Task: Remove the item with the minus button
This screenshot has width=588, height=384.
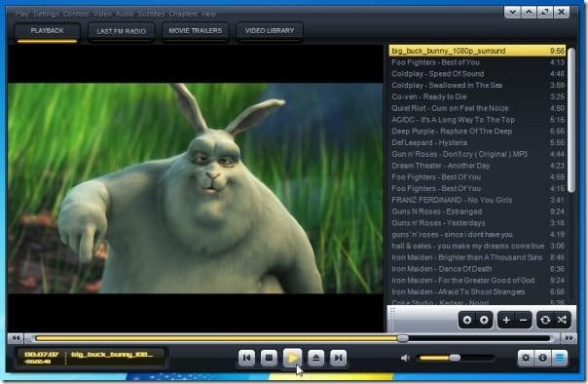Action: pos(523,320)
